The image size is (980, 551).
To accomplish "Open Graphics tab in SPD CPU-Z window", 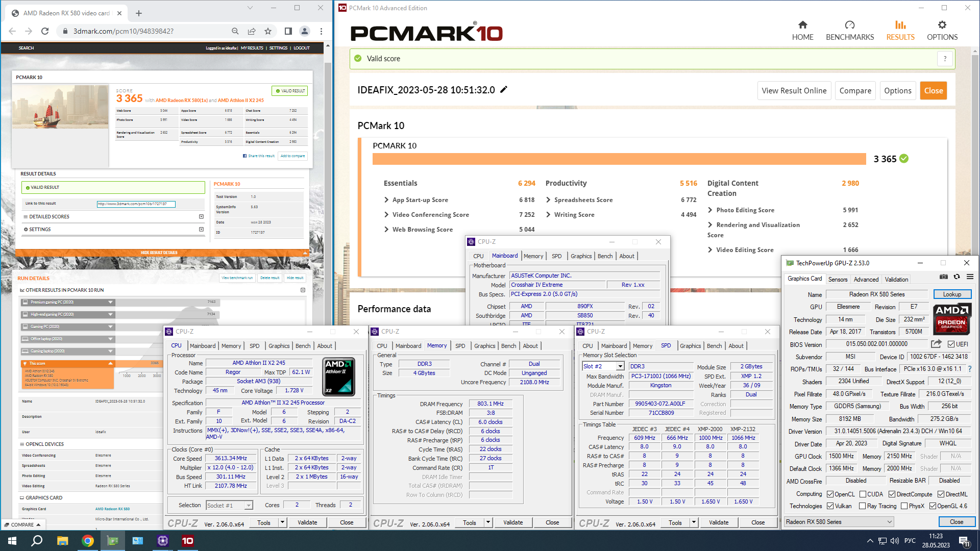I will (x=690, y=346).
